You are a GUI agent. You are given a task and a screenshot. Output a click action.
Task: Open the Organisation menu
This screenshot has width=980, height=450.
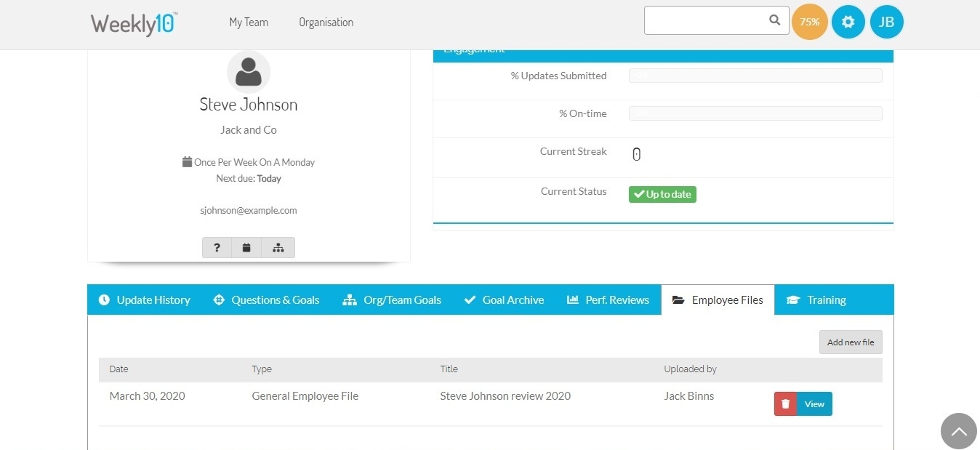coord(326,23)
